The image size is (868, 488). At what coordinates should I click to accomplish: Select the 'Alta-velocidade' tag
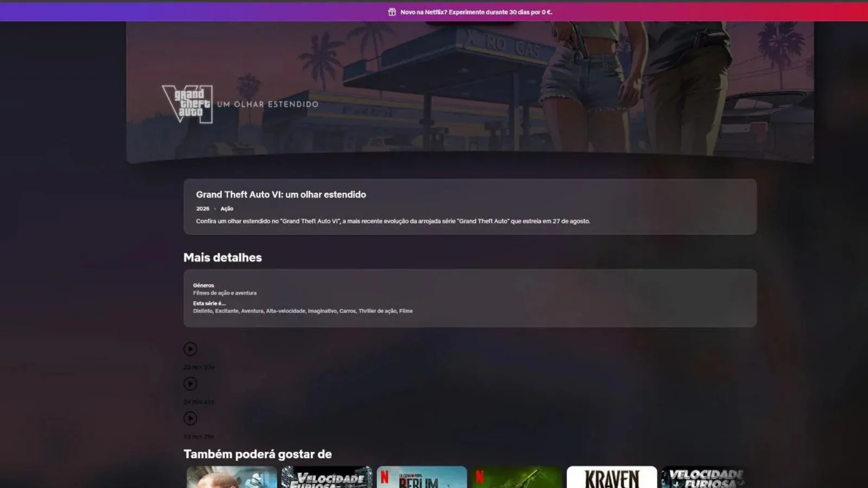(x=286, y=311)
